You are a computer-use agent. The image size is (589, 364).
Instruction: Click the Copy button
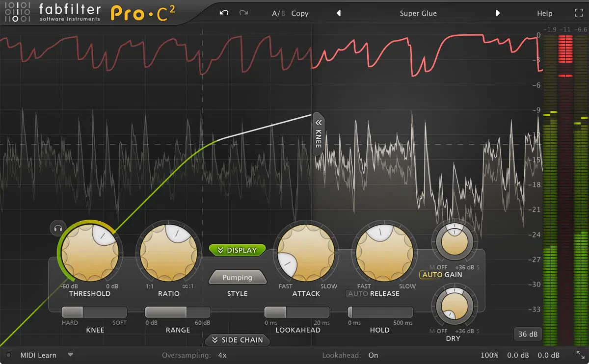[300, 13]
